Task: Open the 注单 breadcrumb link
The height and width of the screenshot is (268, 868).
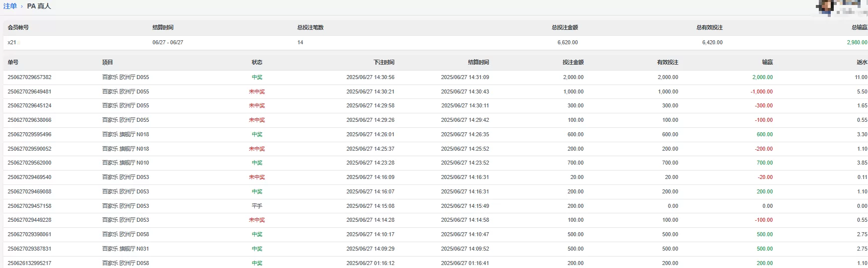Action: click(10, 6)
